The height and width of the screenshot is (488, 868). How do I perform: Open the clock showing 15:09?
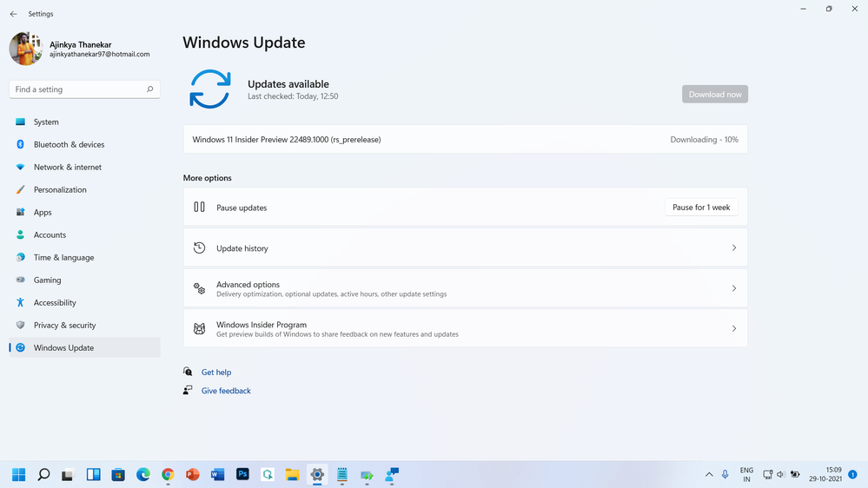(x=825, y=475)
